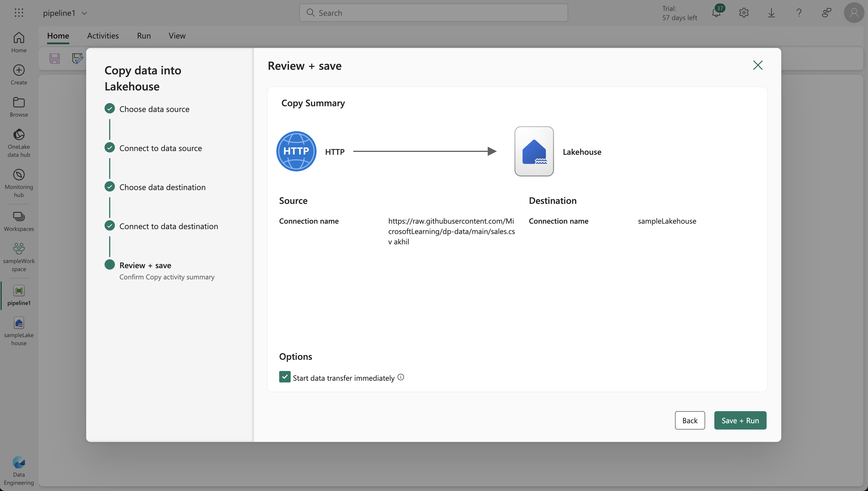
Task: Switch to the View tab
Action: click(x=177, y=35)
